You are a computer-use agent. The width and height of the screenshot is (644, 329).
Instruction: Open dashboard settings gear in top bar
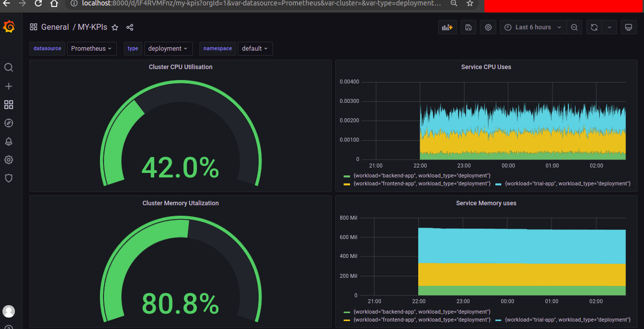(x=488, y=27)
